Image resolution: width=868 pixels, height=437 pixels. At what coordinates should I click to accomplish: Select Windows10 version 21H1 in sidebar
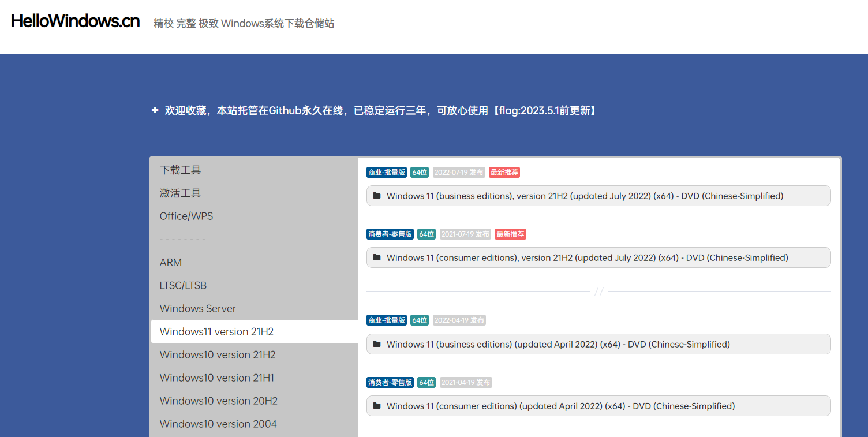[x=254, y=378]
